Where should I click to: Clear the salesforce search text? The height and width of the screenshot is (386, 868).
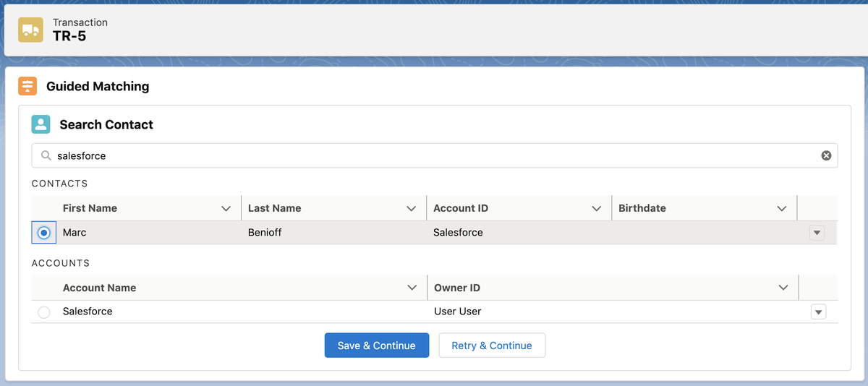click(826, 155)
